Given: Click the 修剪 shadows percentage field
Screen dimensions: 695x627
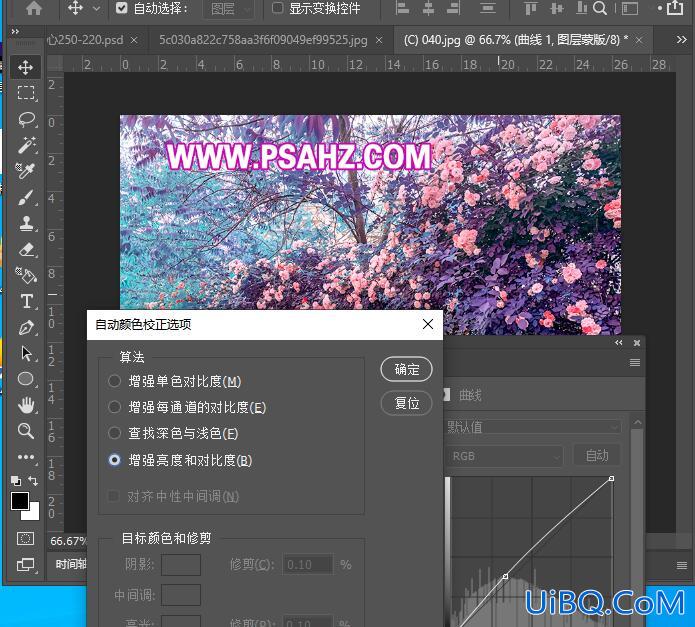Looking at the screenshot, I should click(308, 565).
